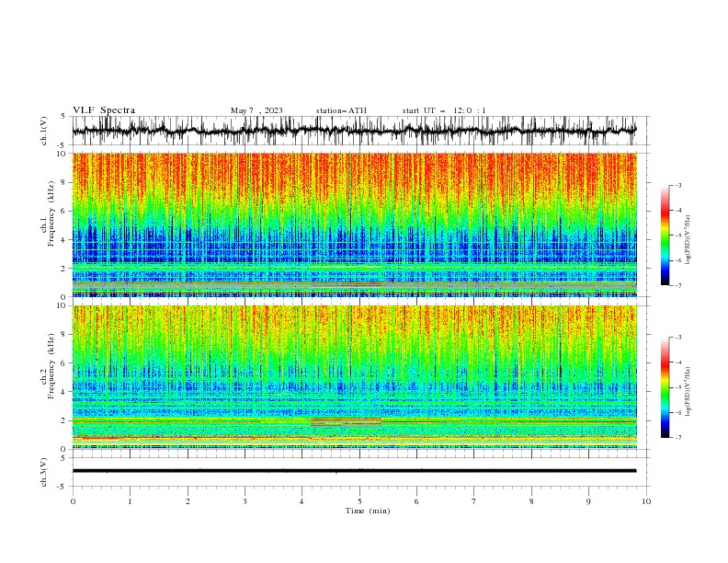This screenshot has width=728, height=563.
Task: Click the ch.2 spectrogram color scale bar
Action: (x=665, y=387)
